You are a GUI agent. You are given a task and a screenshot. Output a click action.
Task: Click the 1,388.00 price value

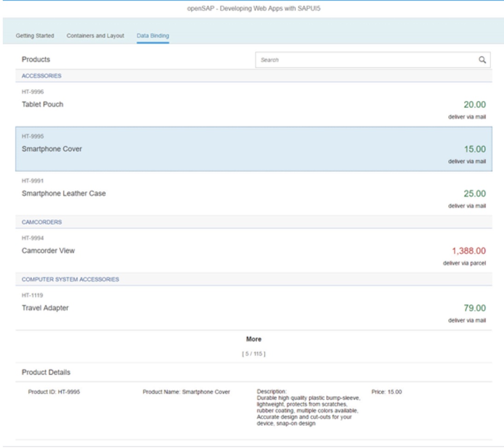tap(469, 251)
